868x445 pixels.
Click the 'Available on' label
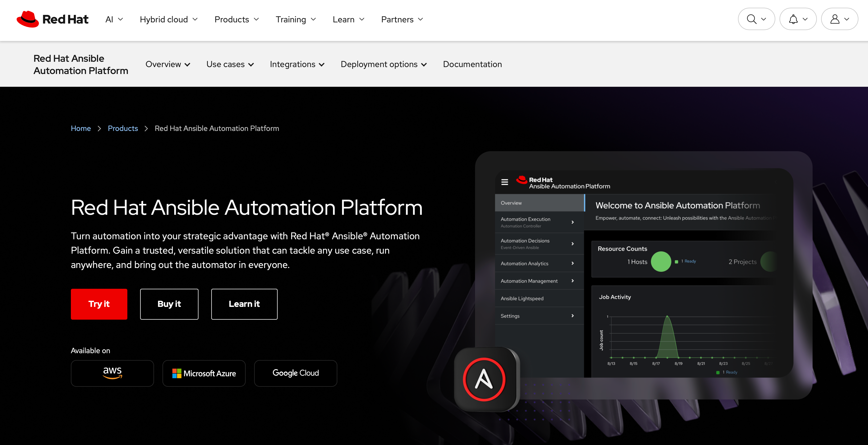click(90, 351)
